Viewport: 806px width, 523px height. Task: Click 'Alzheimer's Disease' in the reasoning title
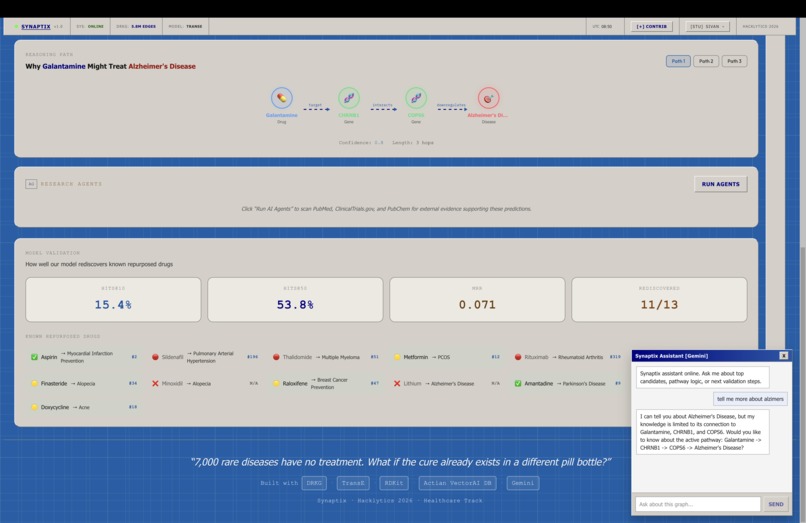pyautogui.click(x=162, y=66)
